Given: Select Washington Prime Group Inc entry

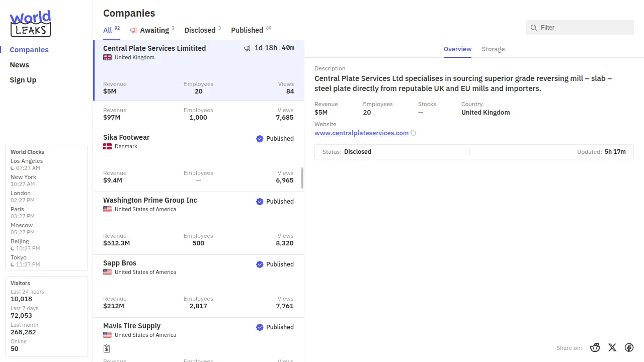Looking at the screenshot, I should click(150, 200).
